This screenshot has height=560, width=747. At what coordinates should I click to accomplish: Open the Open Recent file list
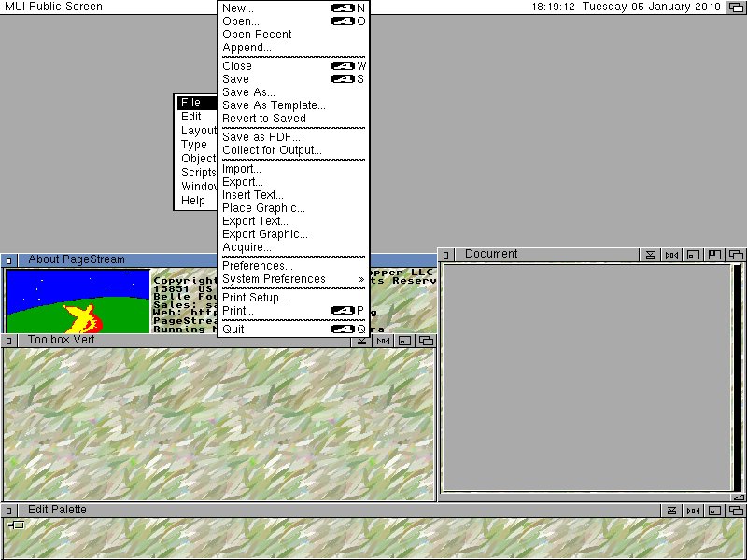tap(257, 35)
